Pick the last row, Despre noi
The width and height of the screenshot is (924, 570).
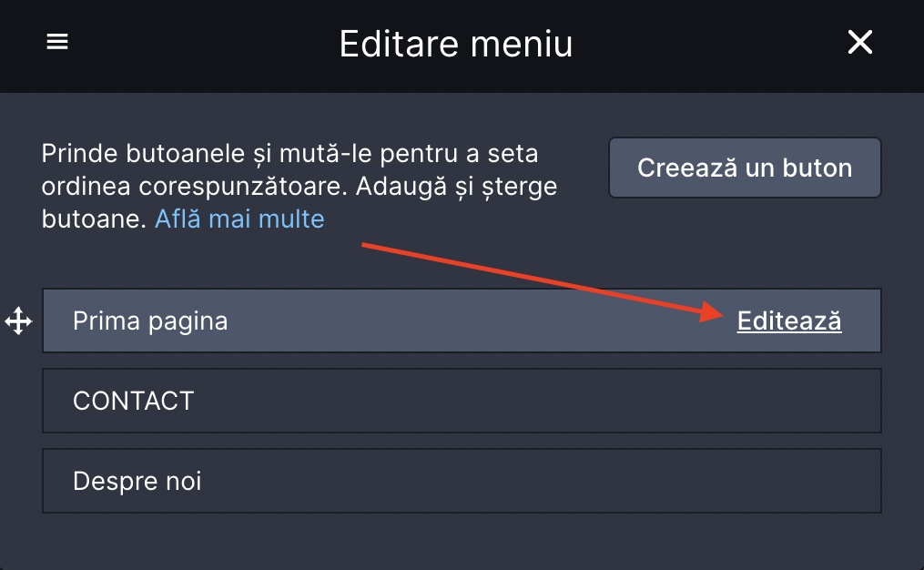[x=462, y=481]
